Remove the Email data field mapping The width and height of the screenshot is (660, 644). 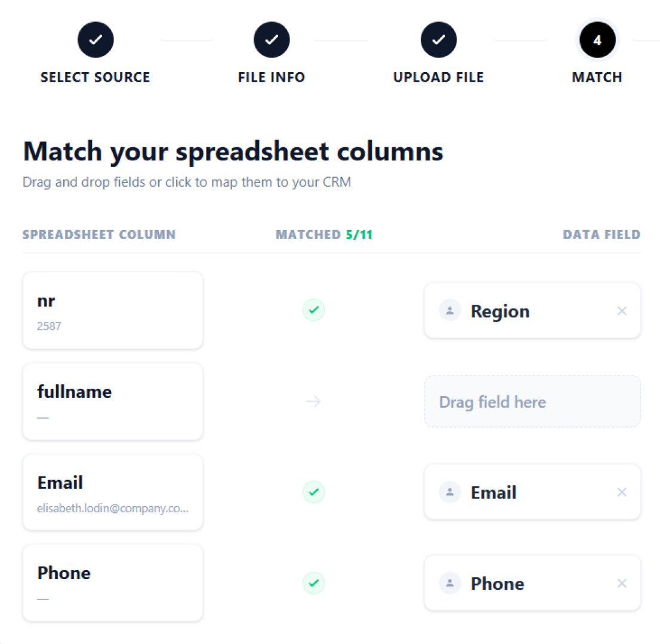(x=622, y=492)
